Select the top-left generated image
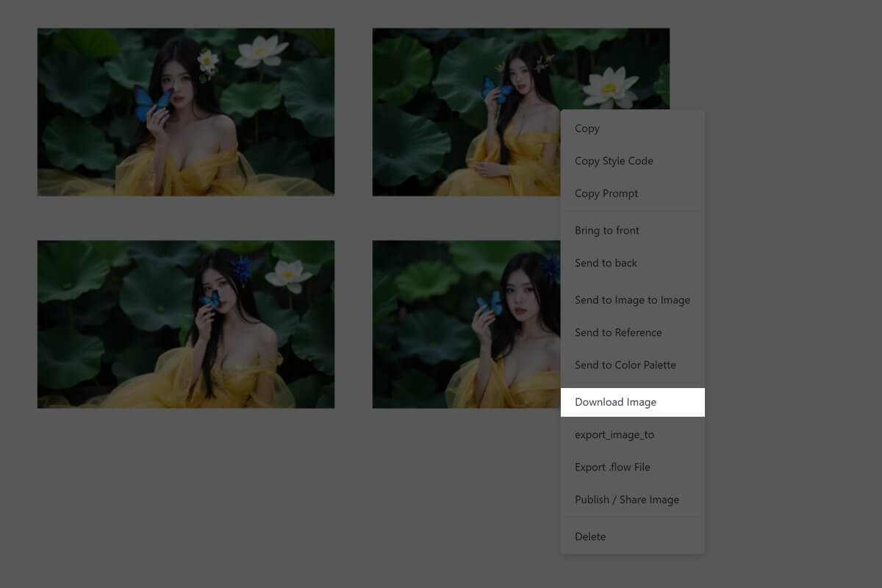The image size is (882, 588). pos(186,112)
